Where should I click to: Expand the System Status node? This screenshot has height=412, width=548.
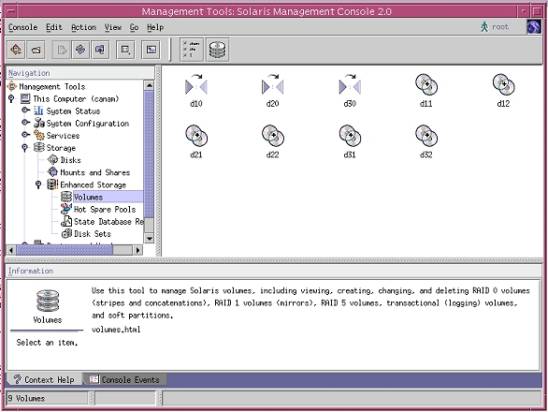[25, 111]
